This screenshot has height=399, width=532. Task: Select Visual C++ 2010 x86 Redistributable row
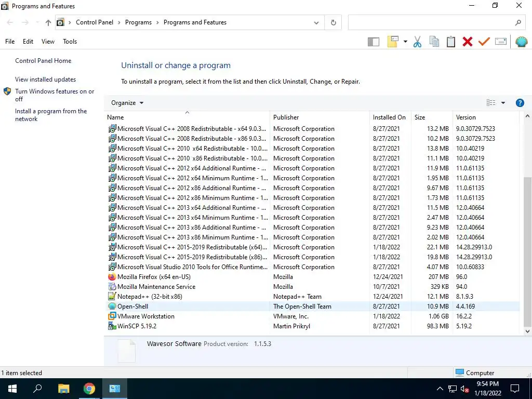tap(312, 158)
